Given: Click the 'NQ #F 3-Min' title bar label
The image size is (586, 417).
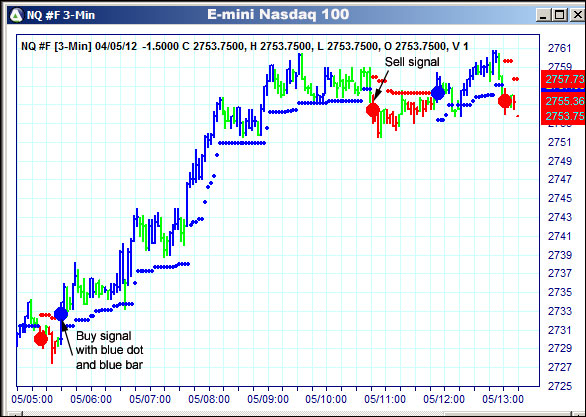Looking at the screenshot, I should pyautogui.click(x=61, y=15).
